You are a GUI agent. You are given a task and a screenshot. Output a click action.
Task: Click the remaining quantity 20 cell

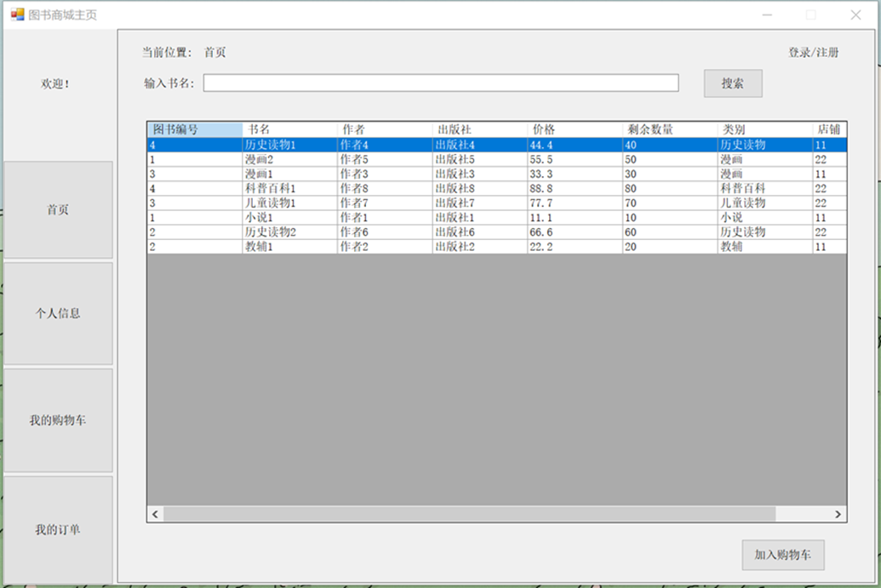(x=670, y=247)
